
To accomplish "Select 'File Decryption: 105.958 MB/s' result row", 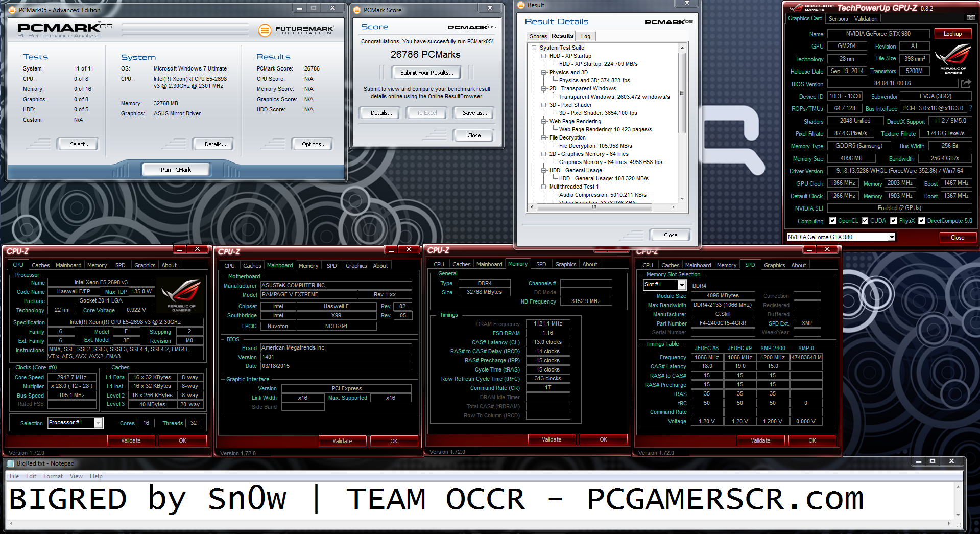I will tap(595, 146).
